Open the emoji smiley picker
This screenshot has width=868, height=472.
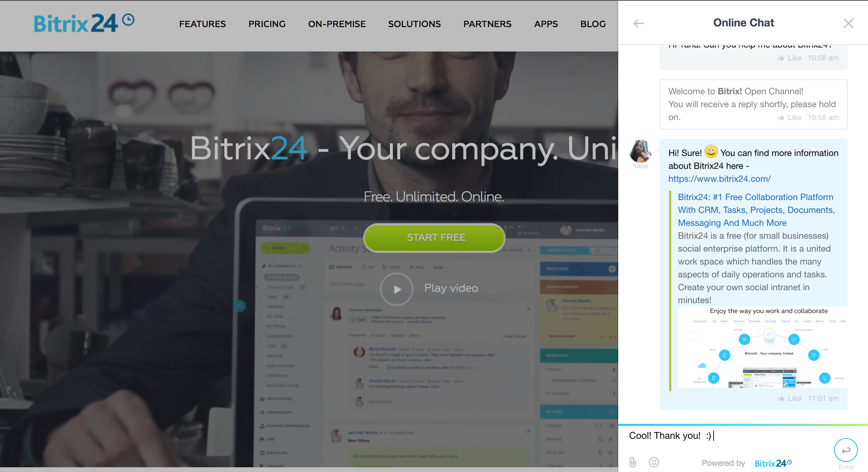pyautogui.click(x=654, y=462)
